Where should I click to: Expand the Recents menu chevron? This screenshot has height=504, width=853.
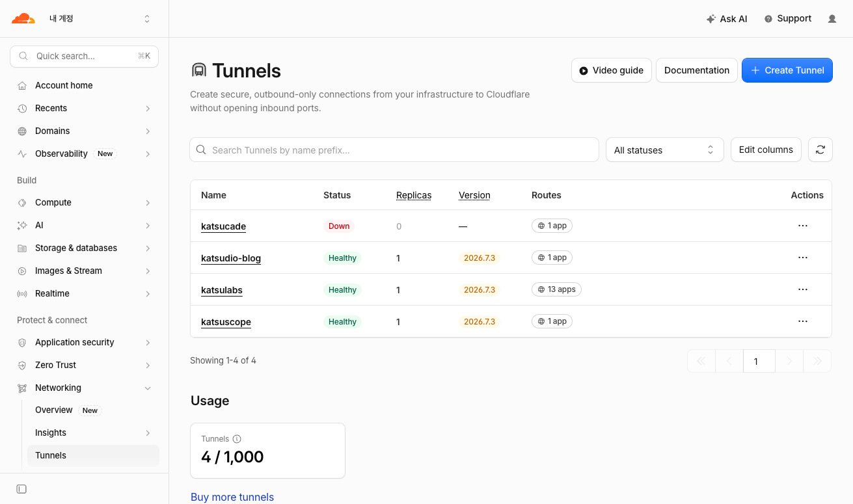click(148, 109)
